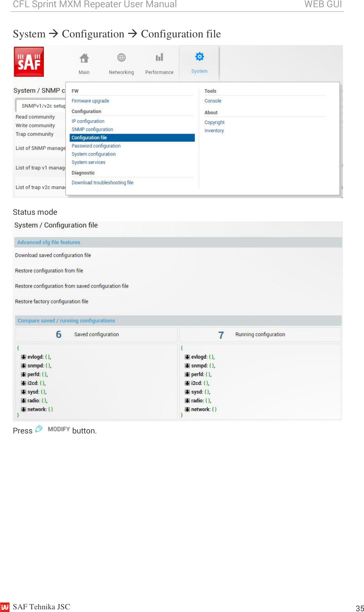This screenshot has height=612, width=364.
Task: Select Firmware upgrade menu entry
Action: click(90, 101)
